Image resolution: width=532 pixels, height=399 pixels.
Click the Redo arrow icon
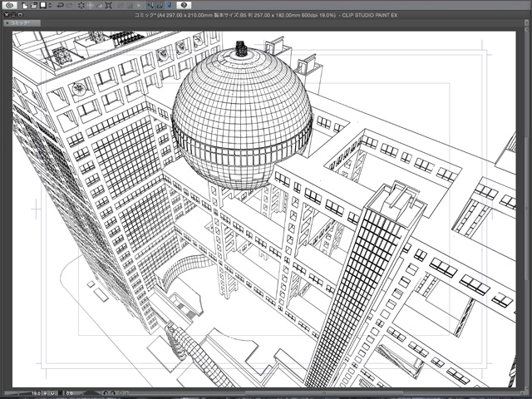click(70, 6)
